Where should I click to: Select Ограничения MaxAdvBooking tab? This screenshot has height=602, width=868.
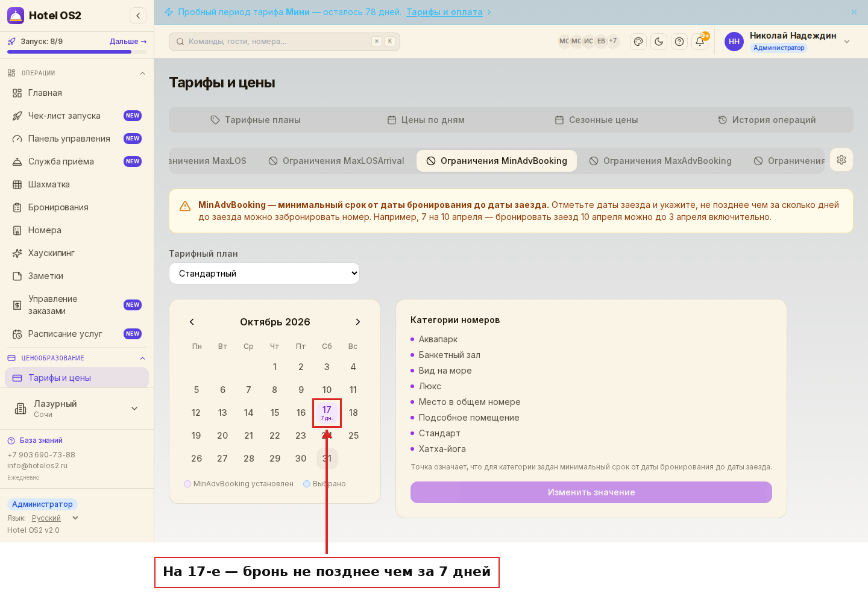(661, 161)
